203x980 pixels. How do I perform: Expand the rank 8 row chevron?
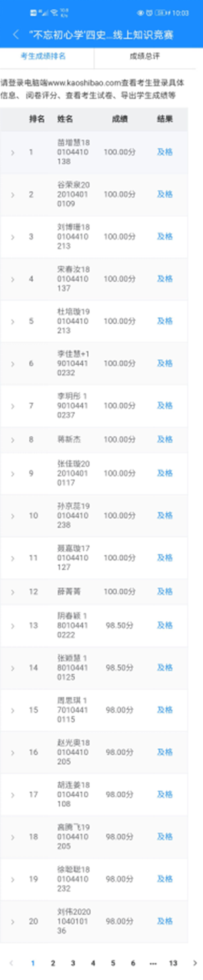coord(13,440)
